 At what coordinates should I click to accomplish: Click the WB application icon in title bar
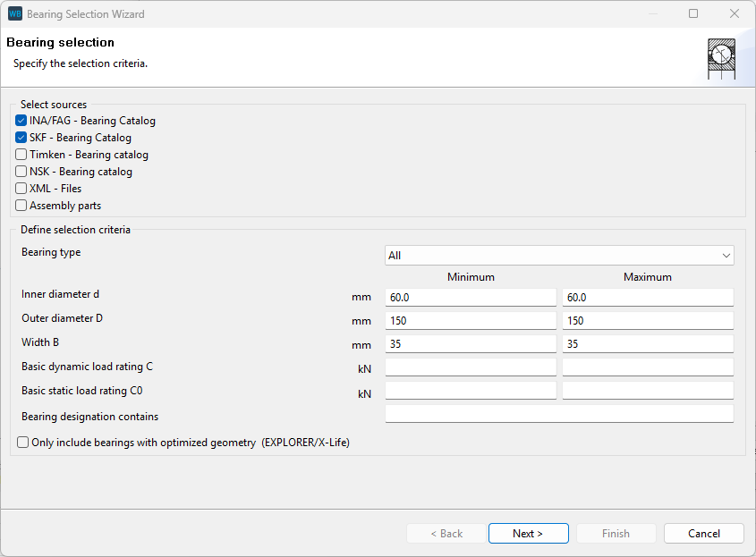point(15,14)
